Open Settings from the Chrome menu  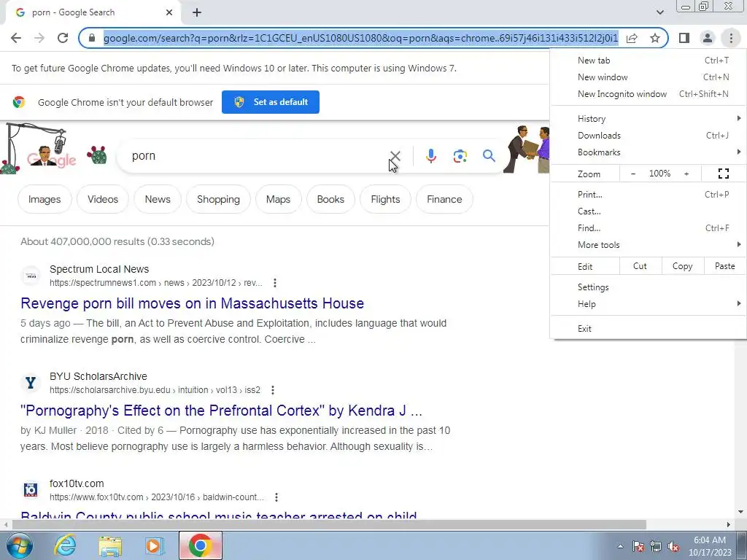click(x=648, y=287)
